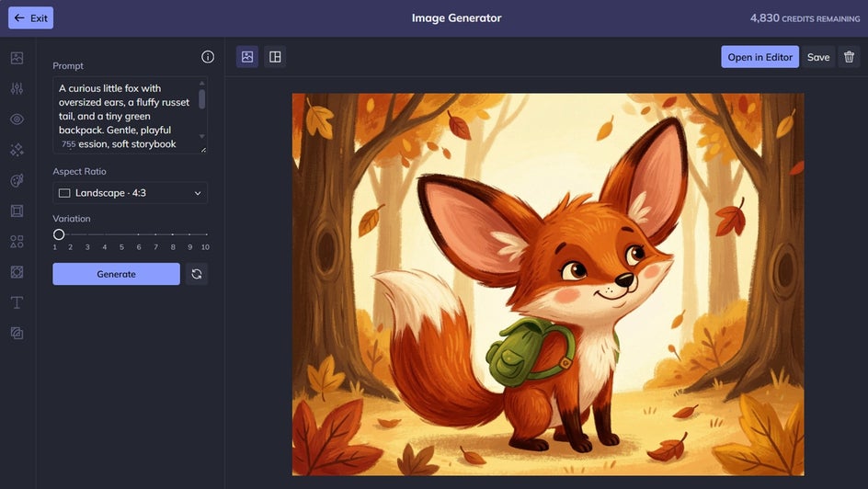This screenshot has height=489, width=868.
Task: Show prompt info via the circled i icon
Action: (x=208, y=56)
